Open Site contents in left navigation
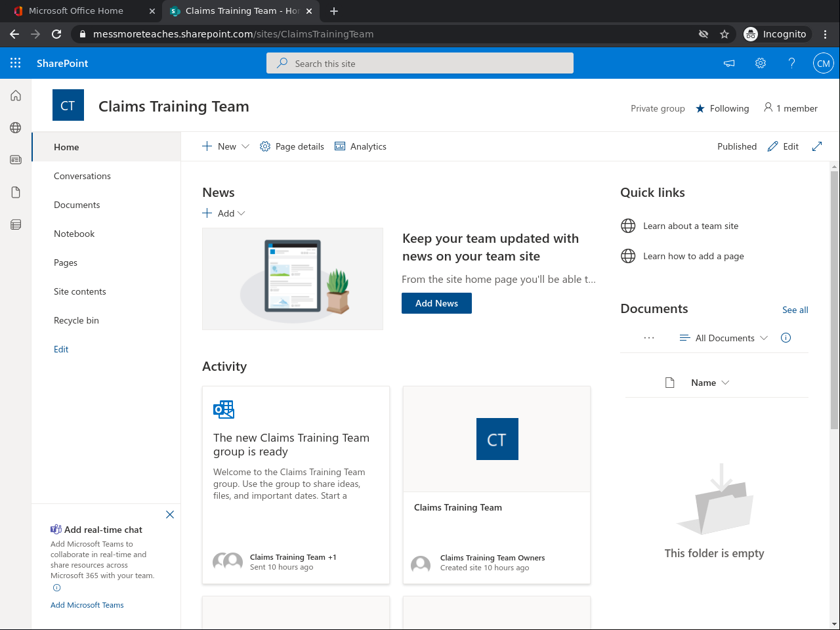The height and width of the screenshot is (630, 840). click(x=80, y=291)
